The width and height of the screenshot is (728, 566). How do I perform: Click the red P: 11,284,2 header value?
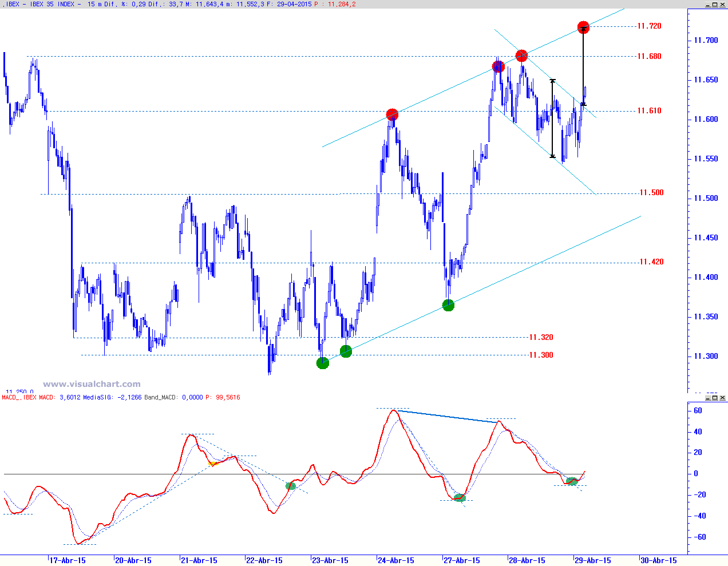coord(335,4)
